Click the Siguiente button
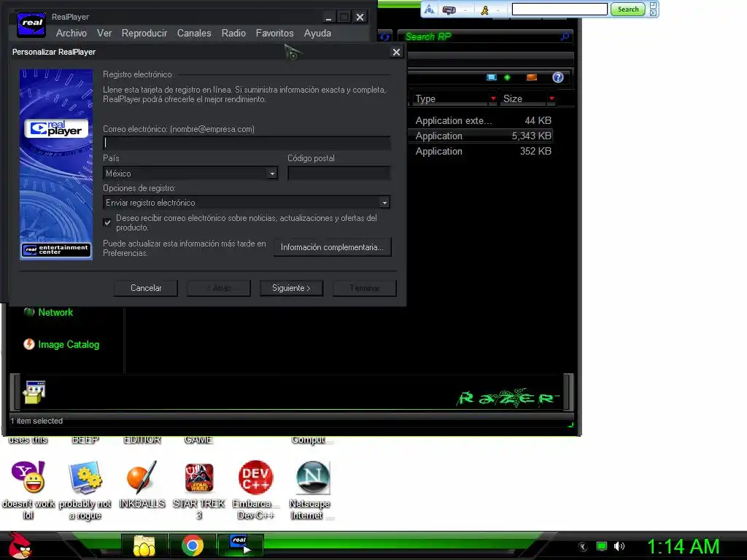747x560 pixels. (291, 288)
